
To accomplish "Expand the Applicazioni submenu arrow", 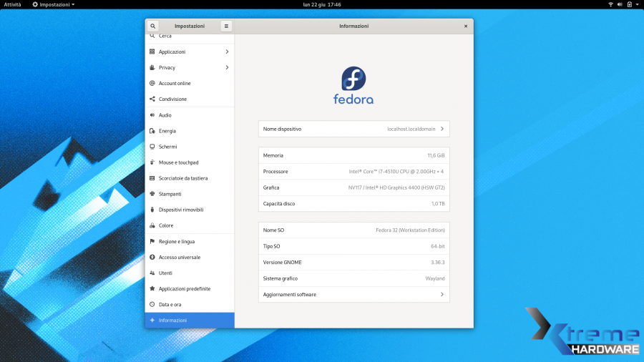I will pyautogui.click(x=227, y=52).
